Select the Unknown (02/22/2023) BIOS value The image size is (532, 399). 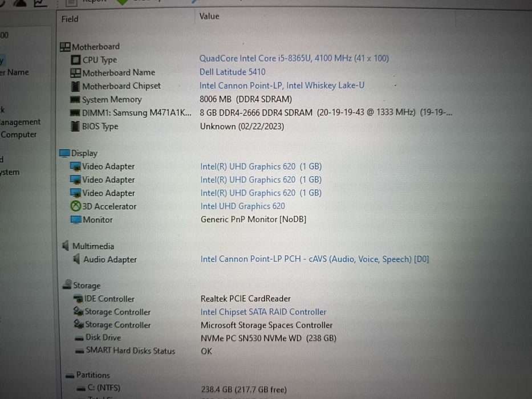coord(242,127)
